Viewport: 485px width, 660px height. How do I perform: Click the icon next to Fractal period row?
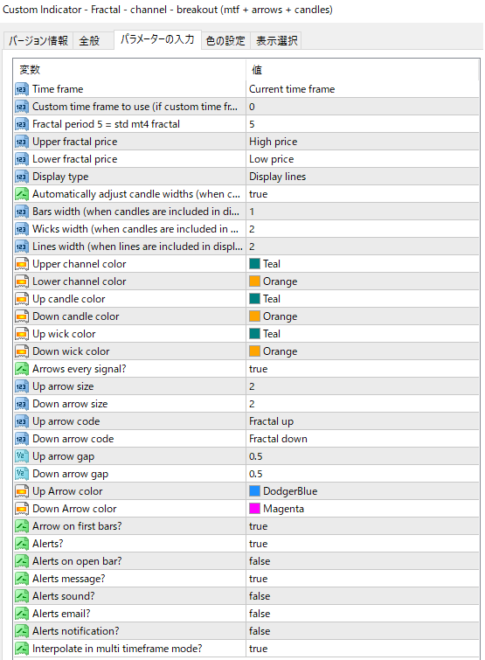pyautogui.click(x=22, y=124)
